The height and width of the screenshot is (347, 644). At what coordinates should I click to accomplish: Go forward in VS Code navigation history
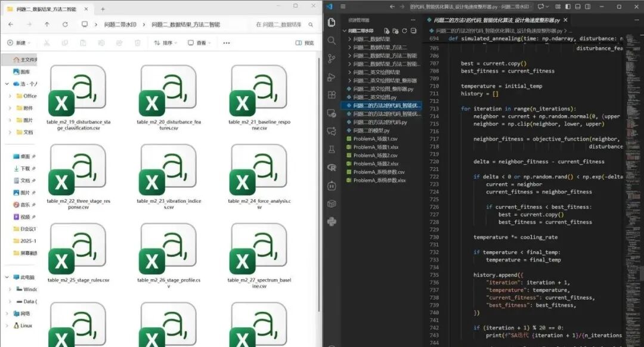click(x=402, y=7)
